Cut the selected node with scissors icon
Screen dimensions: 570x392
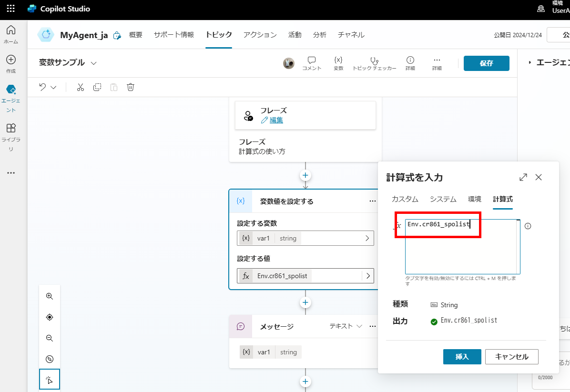tap(80, 87)
